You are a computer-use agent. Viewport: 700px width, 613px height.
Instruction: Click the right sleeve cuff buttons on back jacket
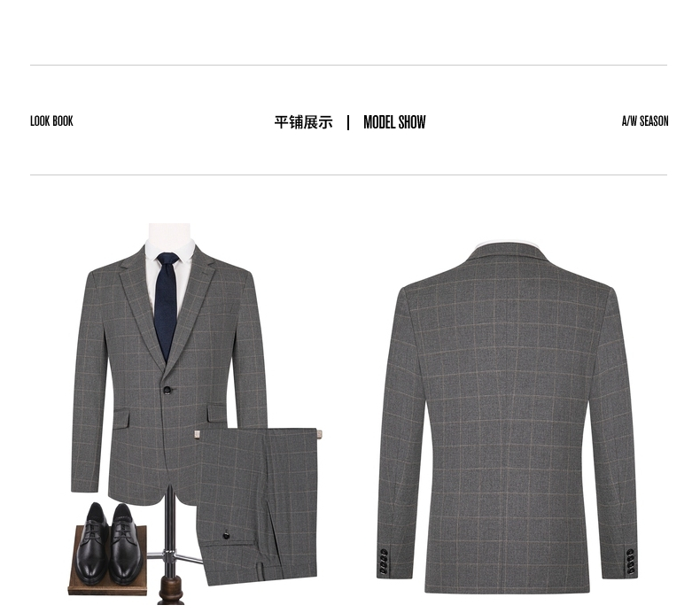[x=630, y=562]
